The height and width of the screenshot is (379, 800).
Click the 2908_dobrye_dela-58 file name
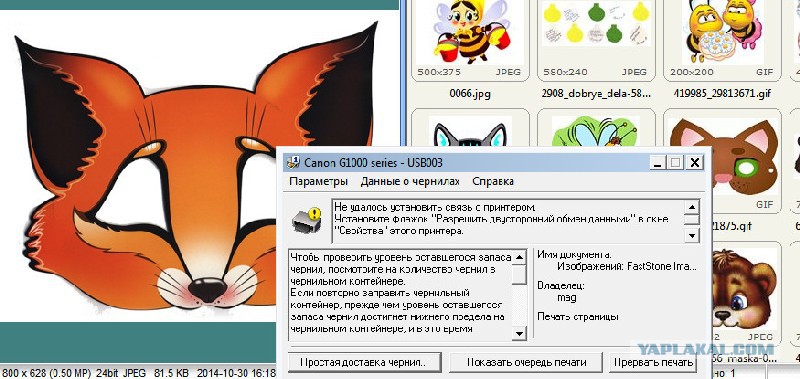pyautogui.click(x=595, y=94)
